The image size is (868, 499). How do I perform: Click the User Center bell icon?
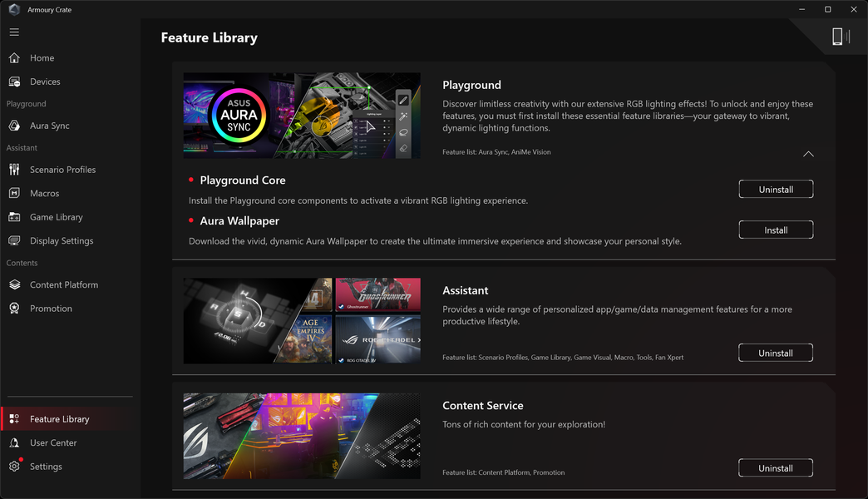point(14,443)
